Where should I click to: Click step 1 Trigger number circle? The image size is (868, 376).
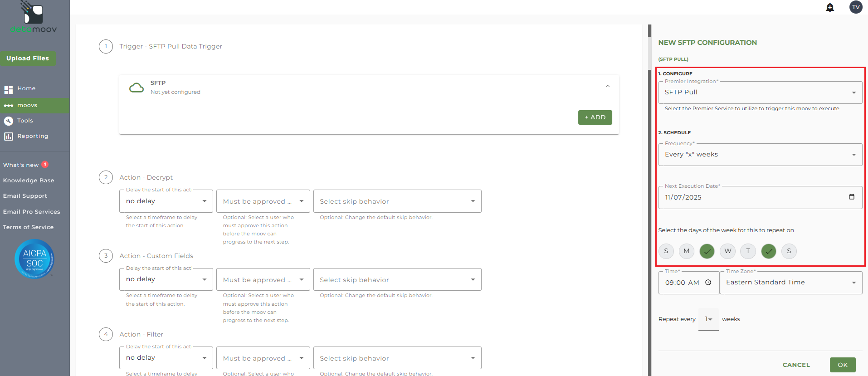point(106,46)
